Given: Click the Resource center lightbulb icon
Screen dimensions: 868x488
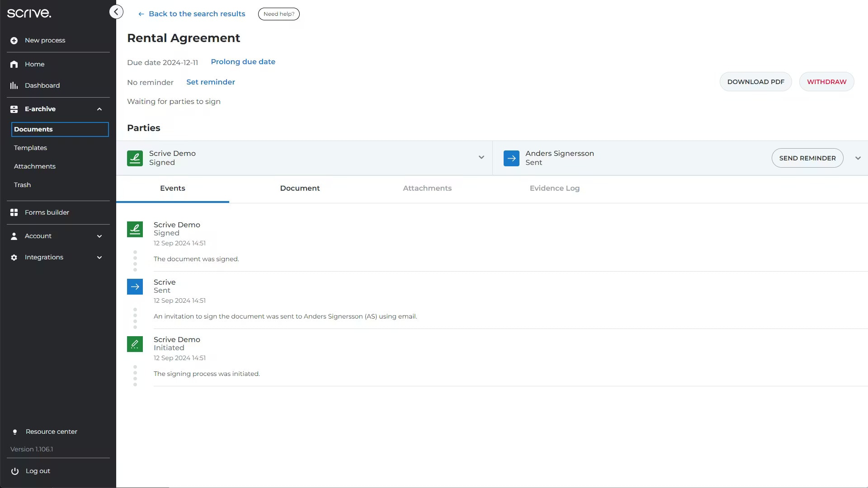Looking at the screenshot, I should tap(15, 432).
